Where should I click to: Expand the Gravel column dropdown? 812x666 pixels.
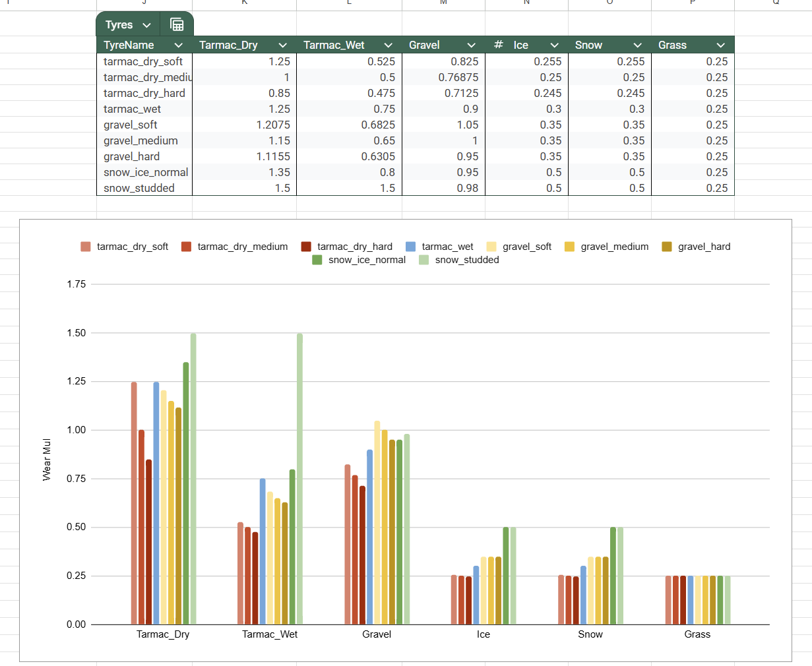(471, 45)
